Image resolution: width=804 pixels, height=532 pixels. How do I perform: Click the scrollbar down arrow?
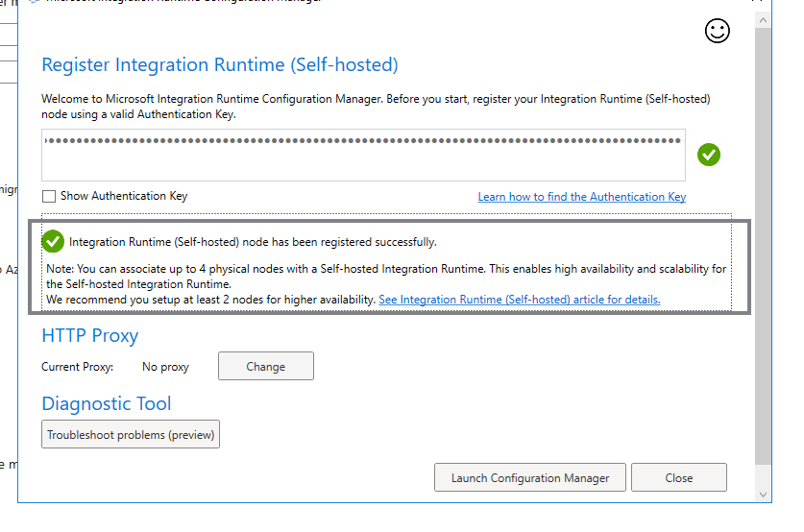(763, 494)
